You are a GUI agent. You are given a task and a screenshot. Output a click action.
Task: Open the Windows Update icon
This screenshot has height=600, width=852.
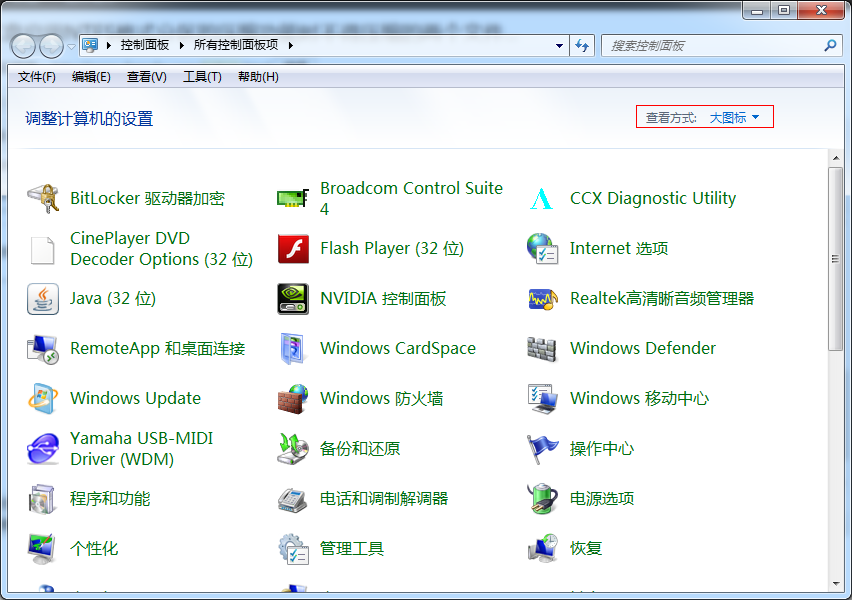tap(43, 398)
